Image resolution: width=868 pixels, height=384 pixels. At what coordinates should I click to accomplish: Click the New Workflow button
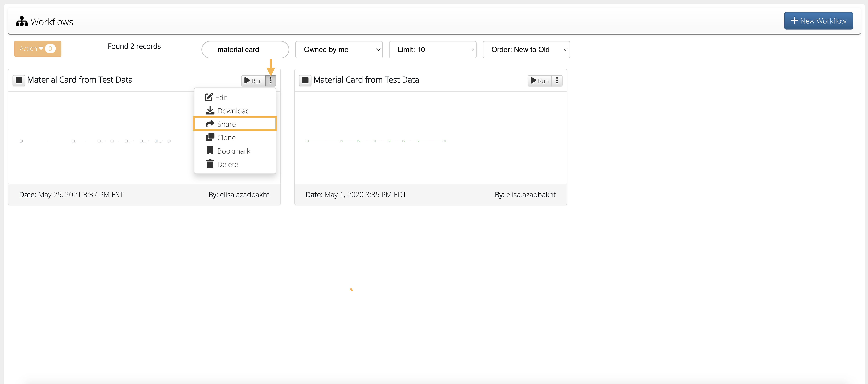tap(818, 21)
